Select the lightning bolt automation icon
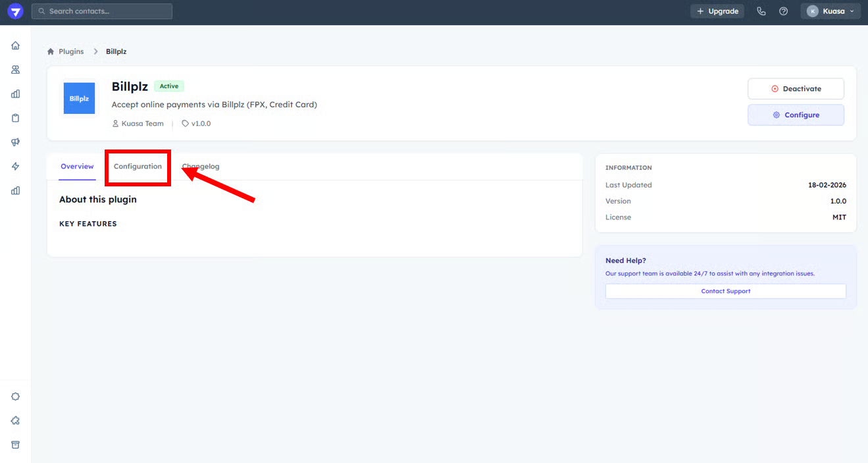868x463 pixels. point(15,167)
